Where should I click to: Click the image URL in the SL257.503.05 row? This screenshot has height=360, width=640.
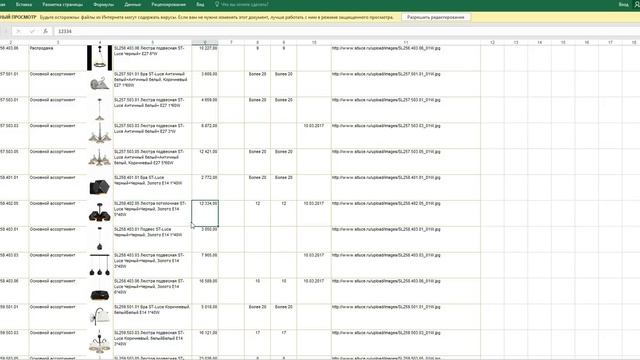coord(386,152)
